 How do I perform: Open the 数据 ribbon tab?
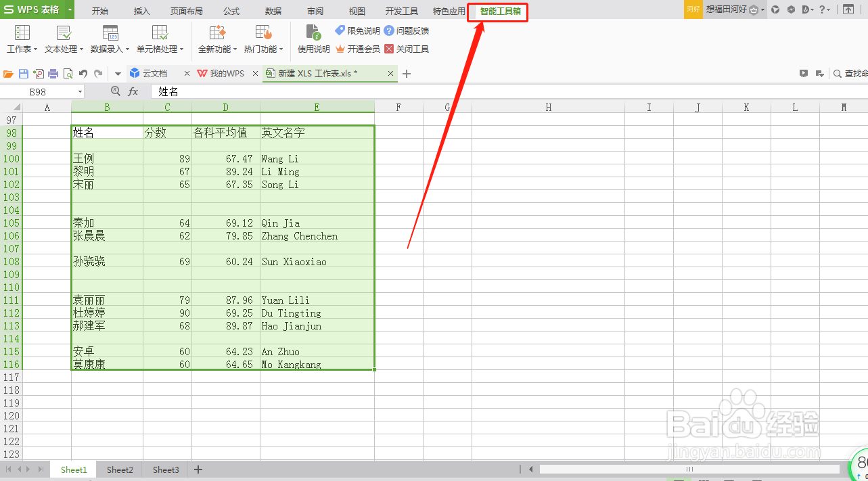273,11
